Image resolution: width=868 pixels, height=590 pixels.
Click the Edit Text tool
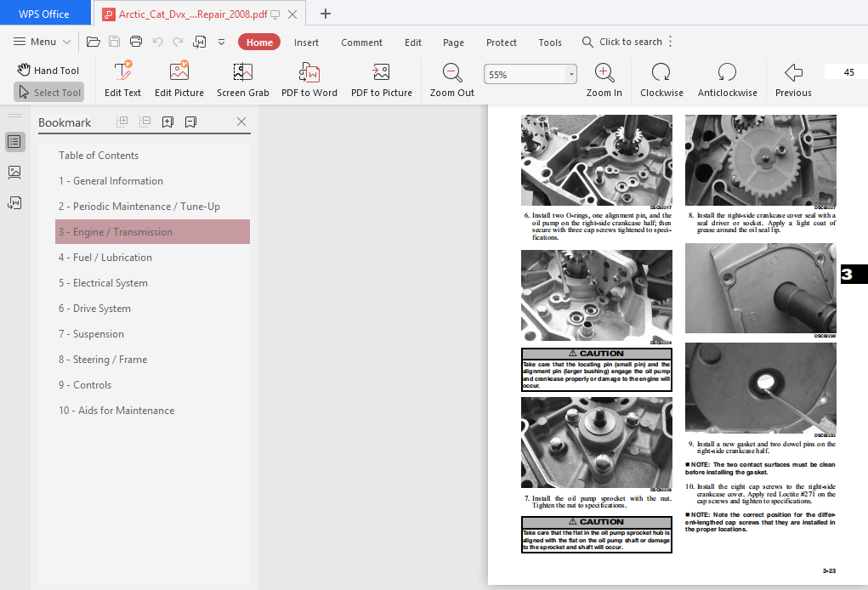coord(123,79)
